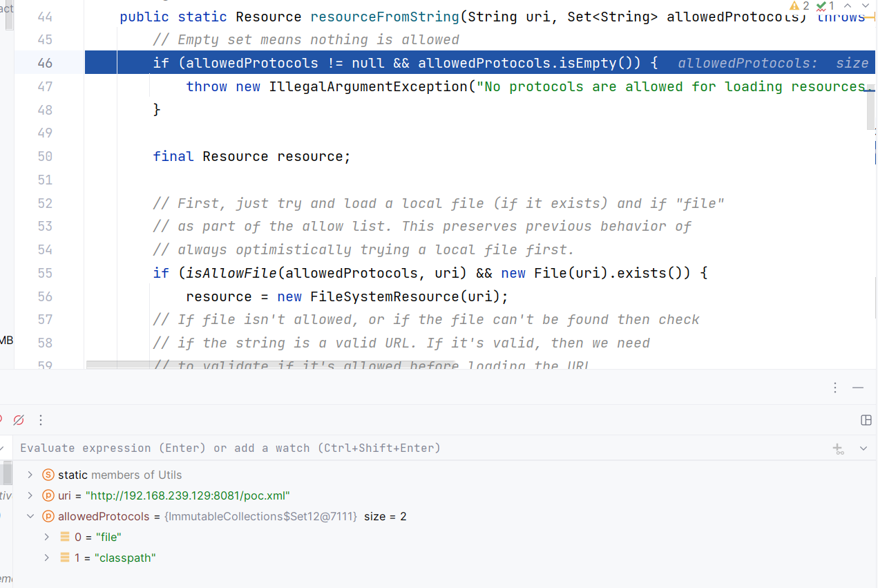Click the green checkmark typo indicator
This screenshot has width=878, height=588.
[x=825, y=6]
